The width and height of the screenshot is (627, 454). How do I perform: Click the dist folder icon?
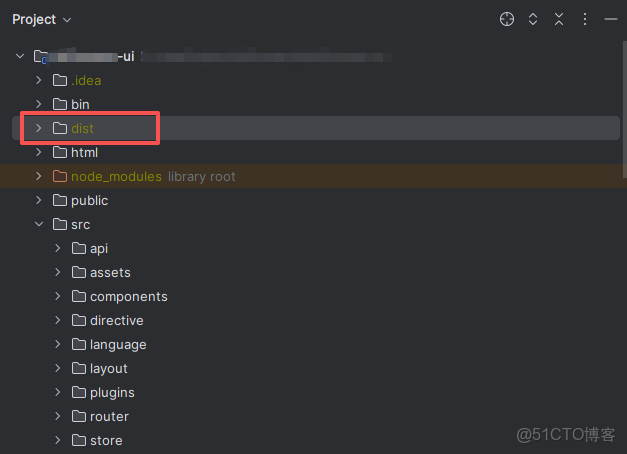pyautogui.click(x=59, y=128)
